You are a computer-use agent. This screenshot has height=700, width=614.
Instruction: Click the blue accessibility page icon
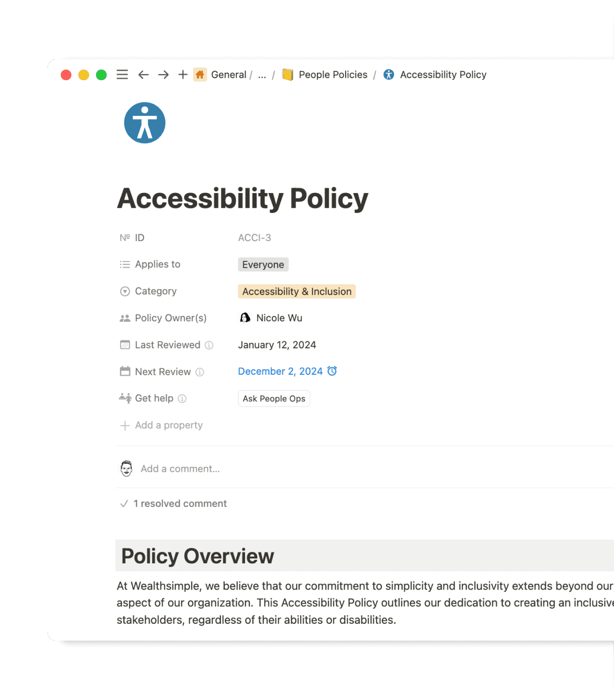[144, 122]
